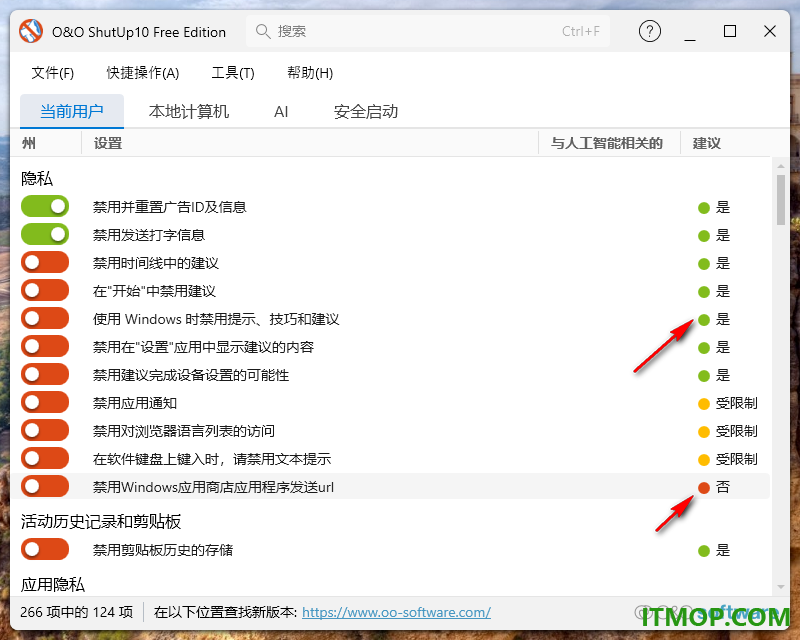Click green recommendation dot for 禁用并重置广告ID及信息

coord(704,208)
